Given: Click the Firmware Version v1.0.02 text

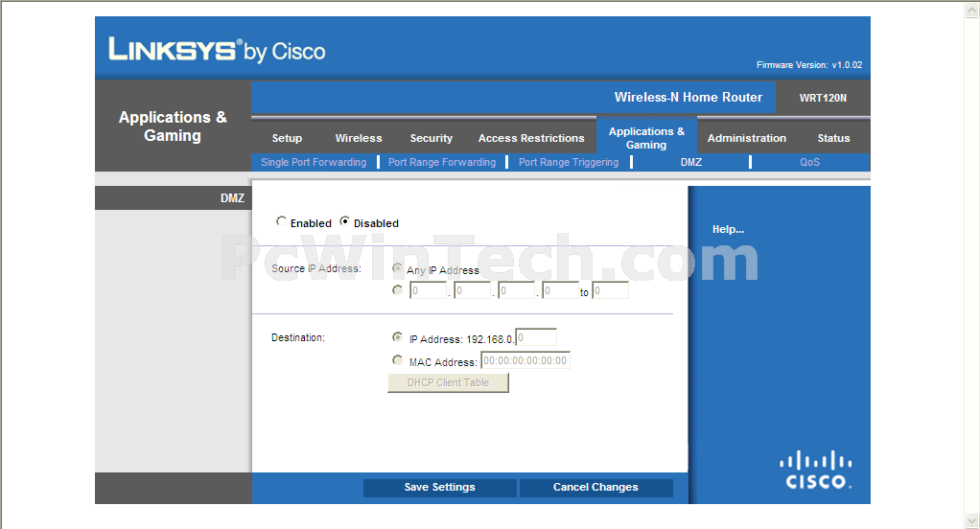Looking at the screenshot, I should point(809,65).
